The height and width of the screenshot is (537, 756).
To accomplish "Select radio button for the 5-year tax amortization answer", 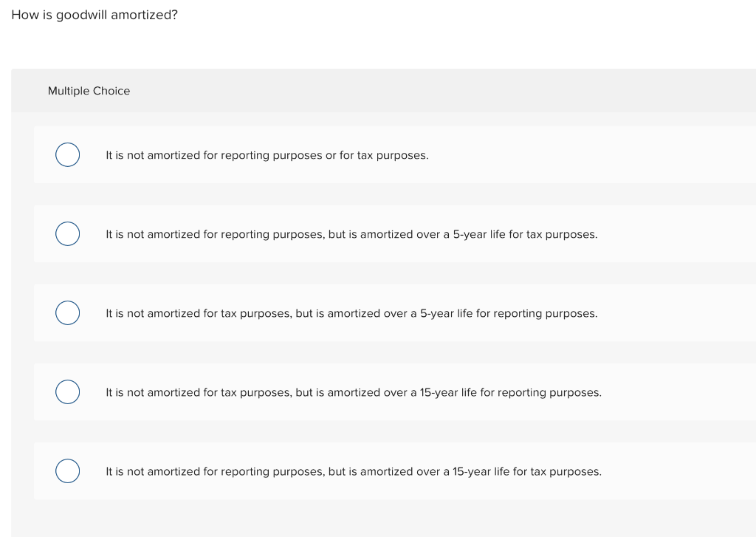I will point(67,233).
